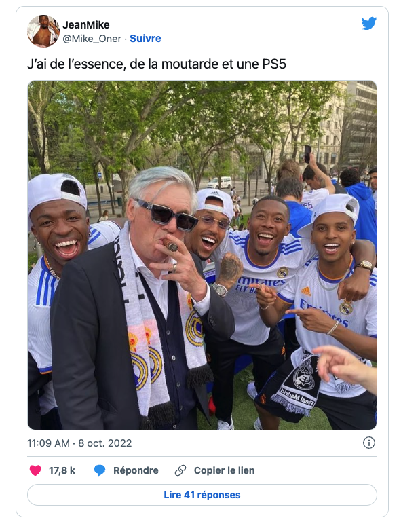
Task: Visit the @Mike_Oner handle link
Action: (92, 39)
